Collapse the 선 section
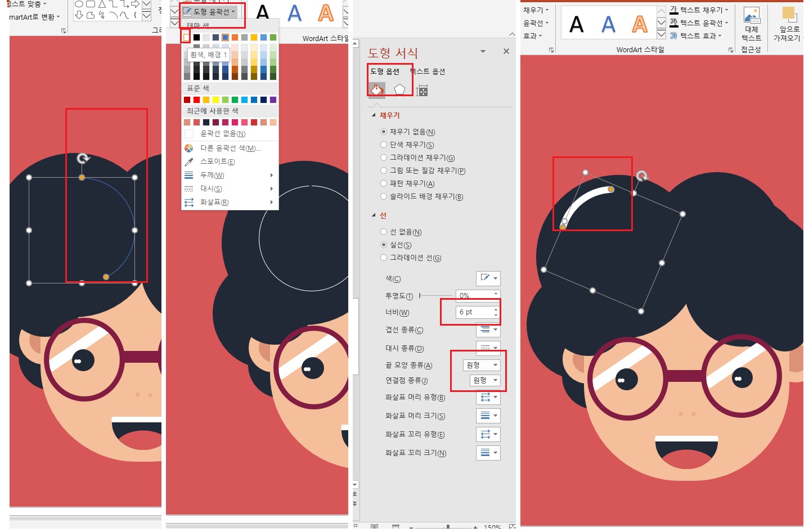 (374, 215)
